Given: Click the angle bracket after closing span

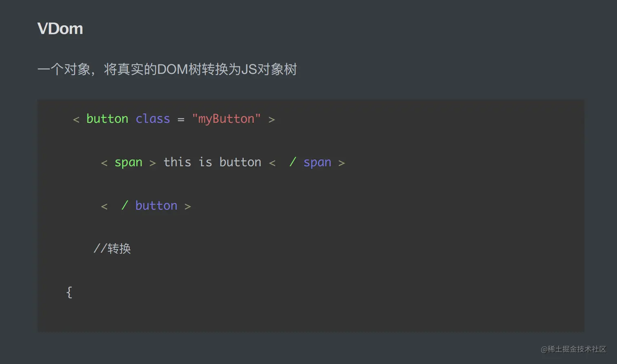Looking at the screenshot, I should (342, 163).
